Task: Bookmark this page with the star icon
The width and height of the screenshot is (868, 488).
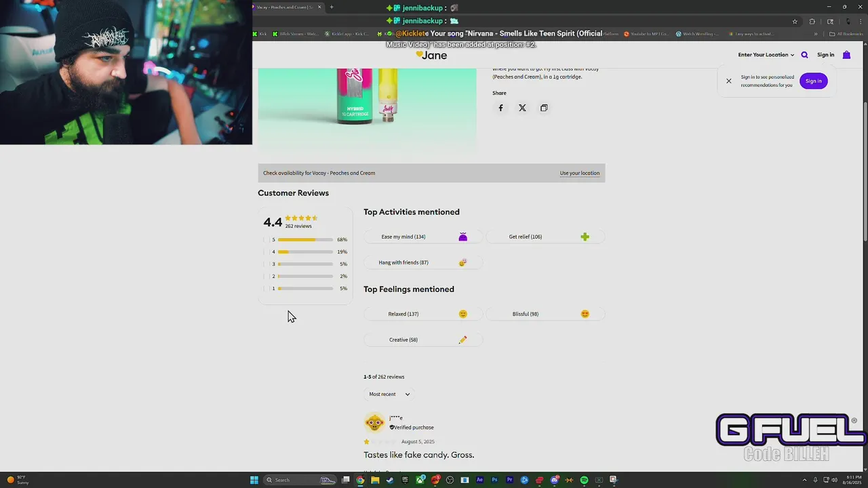Action: point(795,21)
